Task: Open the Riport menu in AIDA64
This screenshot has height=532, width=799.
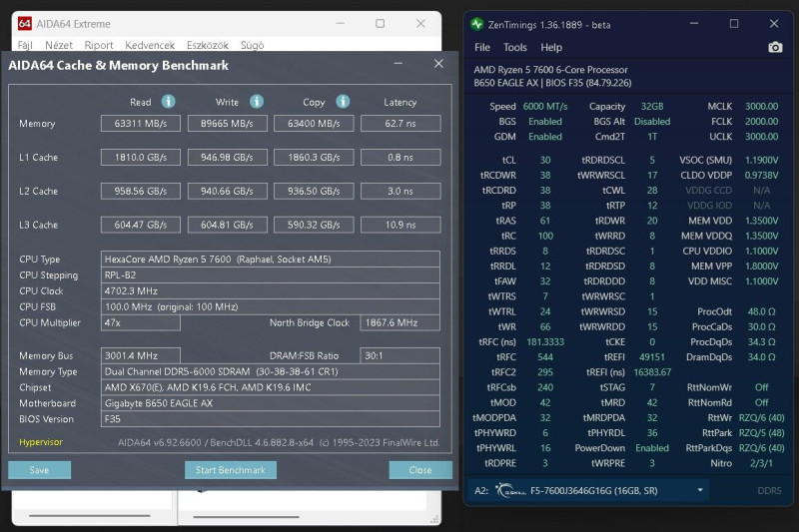Action: [x=99, y=45]
